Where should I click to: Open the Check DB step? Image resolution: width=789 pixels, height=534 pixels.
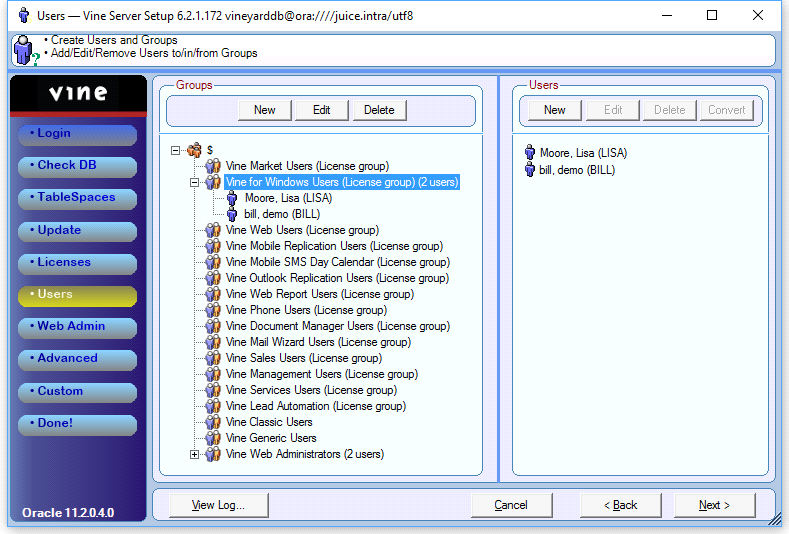coord(77,166)
